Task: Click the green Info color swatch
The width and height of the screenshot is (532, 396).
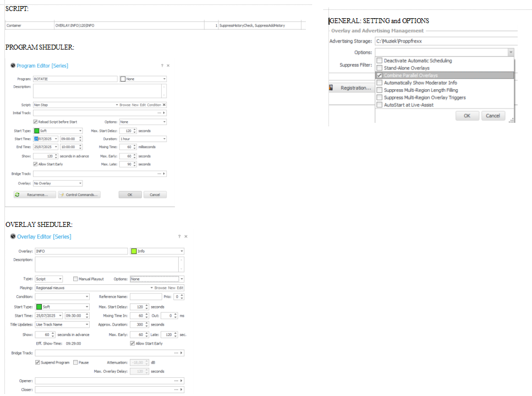Action: tap(133, 251)
